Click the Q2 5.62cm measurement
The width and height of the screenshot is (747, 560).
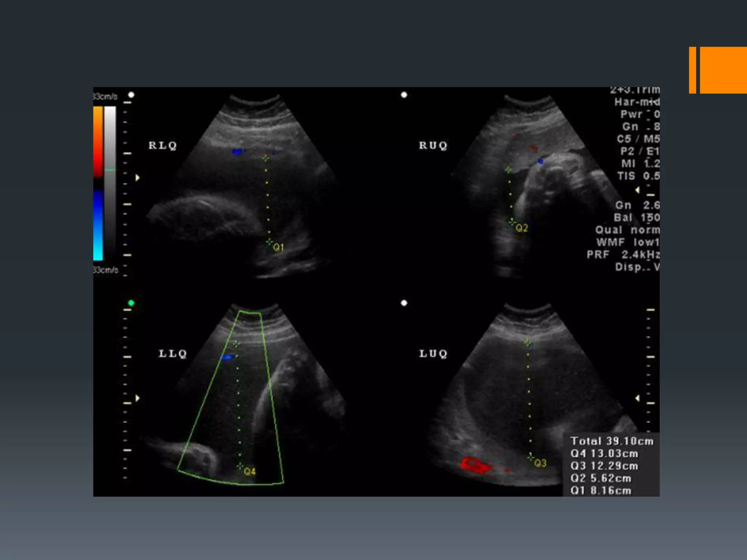pos(601,478)
